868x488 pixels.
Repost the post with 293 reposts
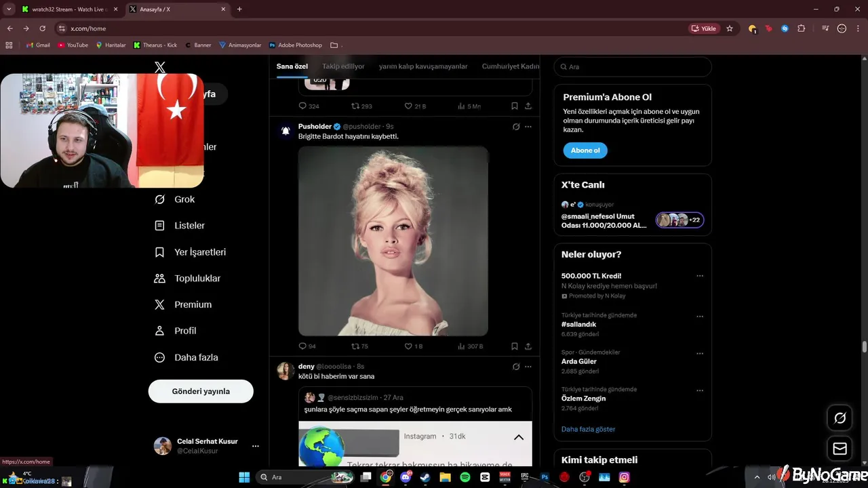[361, 106]
